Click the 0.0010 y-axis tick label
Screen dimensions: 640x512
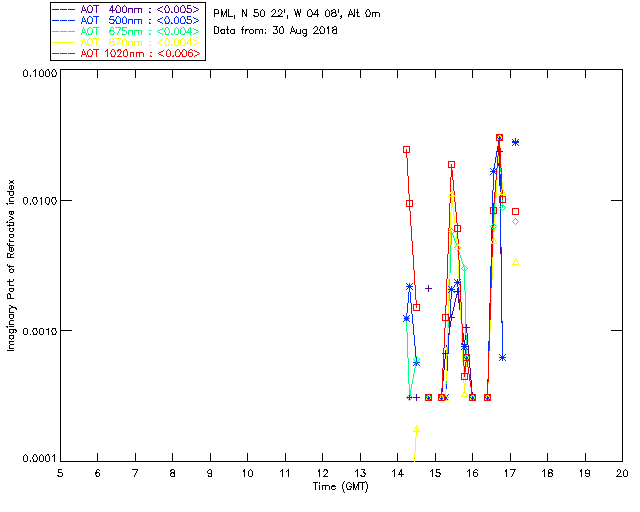(40, 331)
